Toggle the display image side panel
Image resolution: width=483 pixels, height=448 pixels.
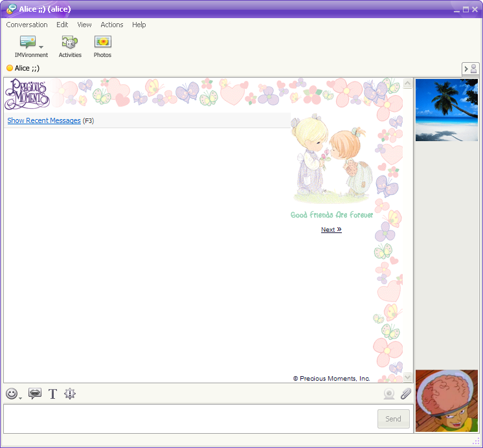point(470,69)
